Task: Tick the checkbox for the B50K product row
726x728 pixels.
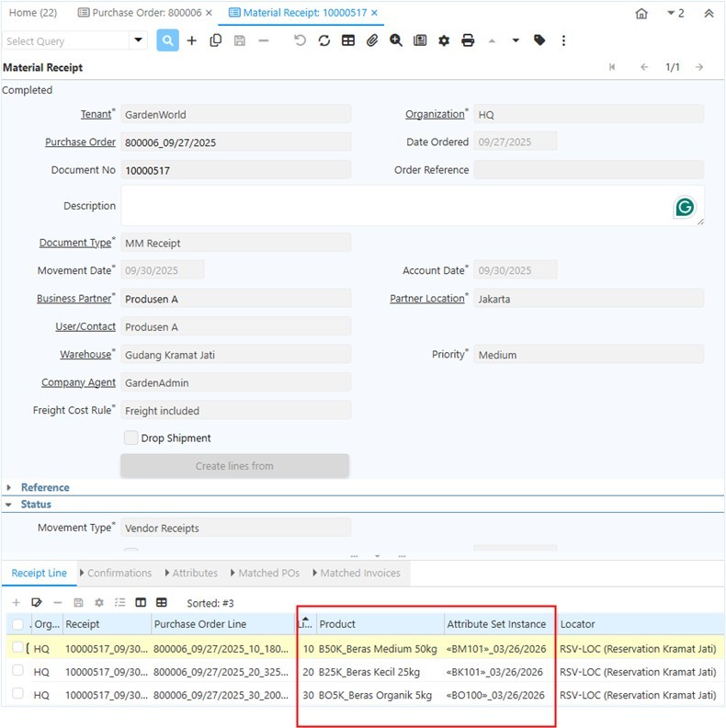Action: pyautogui.click(x=18, y=648)
